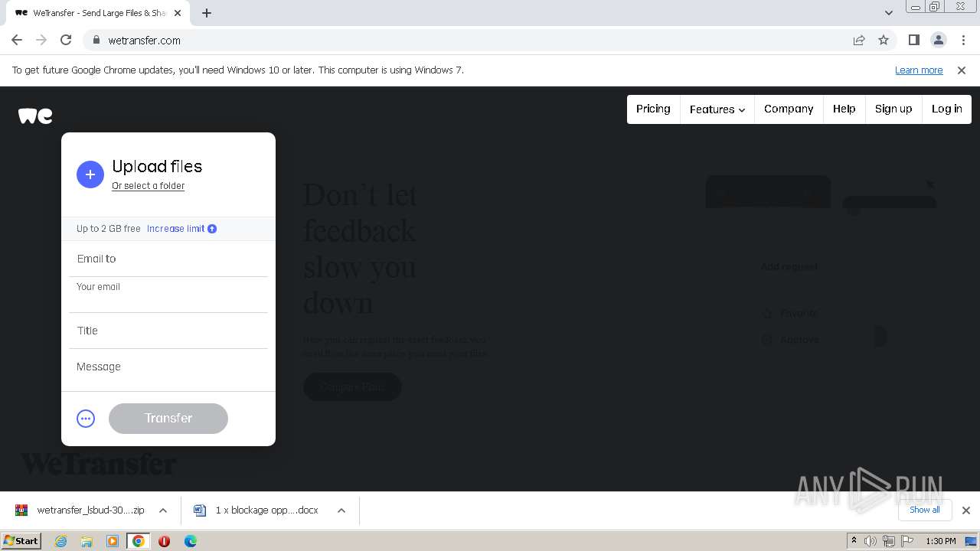The image size is (980, 551).
Task: Click Sign up in top navigation
Action: pyautogui.click(x=893, y=109)
